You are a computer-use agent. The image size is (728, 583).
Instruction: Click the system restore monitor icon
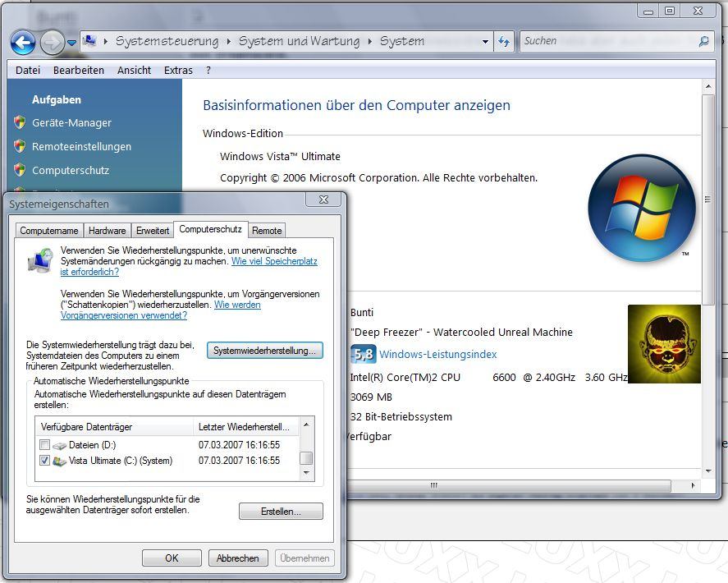coord(40,260)
